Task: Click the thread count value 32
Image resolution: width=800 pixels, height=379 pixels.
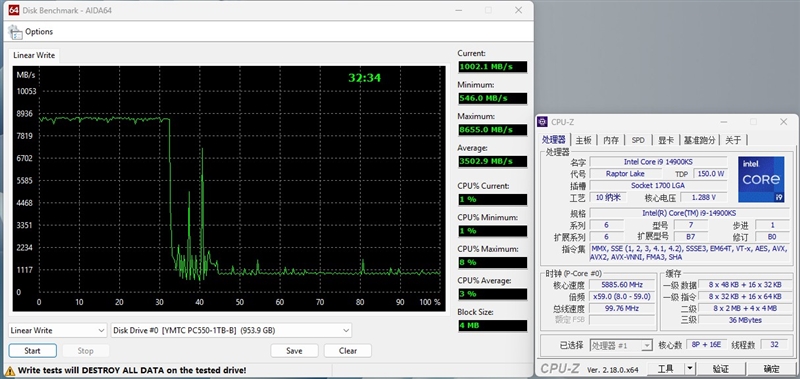Action: click(774, 345)
